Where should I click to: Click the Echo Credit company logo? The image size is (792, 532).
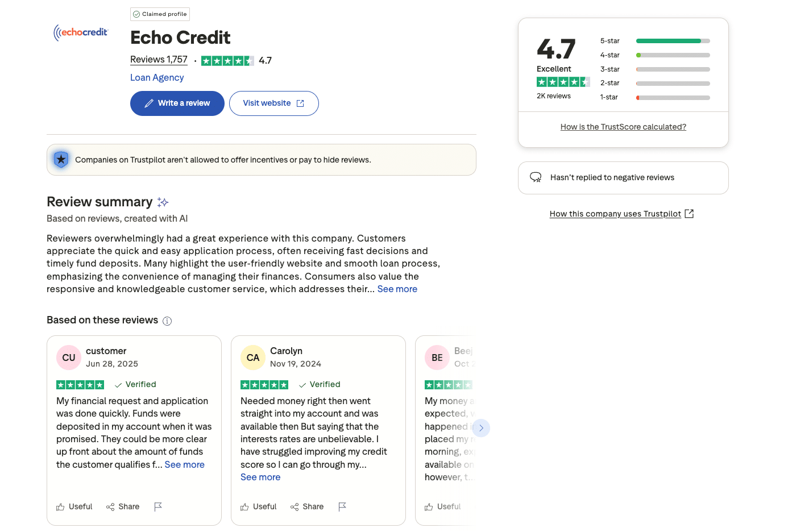click(80, 33)
